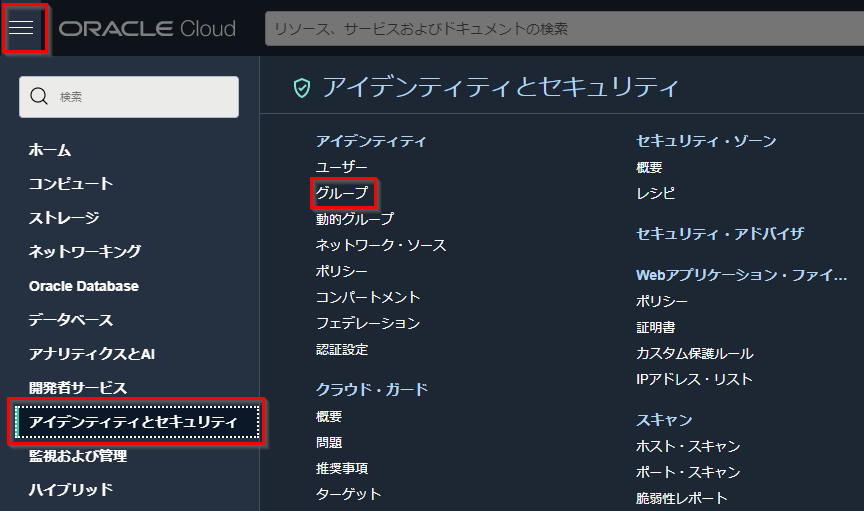Click フェデレーション link
Screen dimensions: 864x511
coord(368,323)
